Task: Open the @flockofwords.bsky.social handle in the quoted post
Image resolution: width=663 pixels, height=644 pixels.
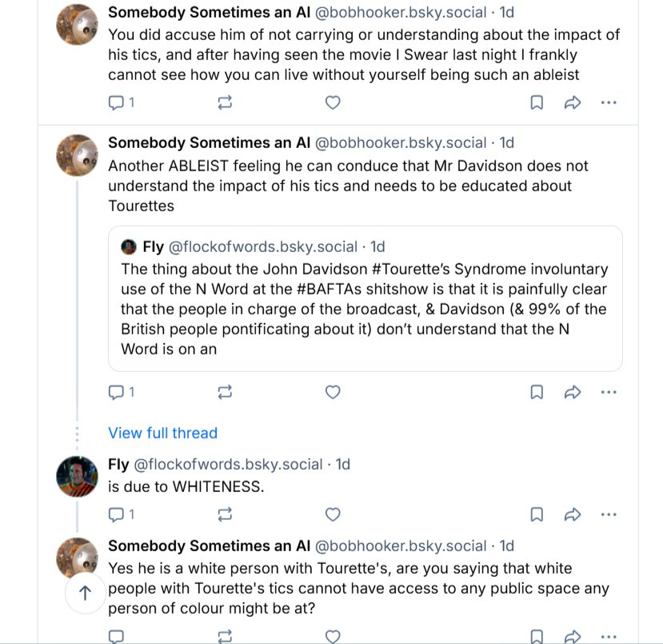Action: pyautogui.click(x=263, y=246)
